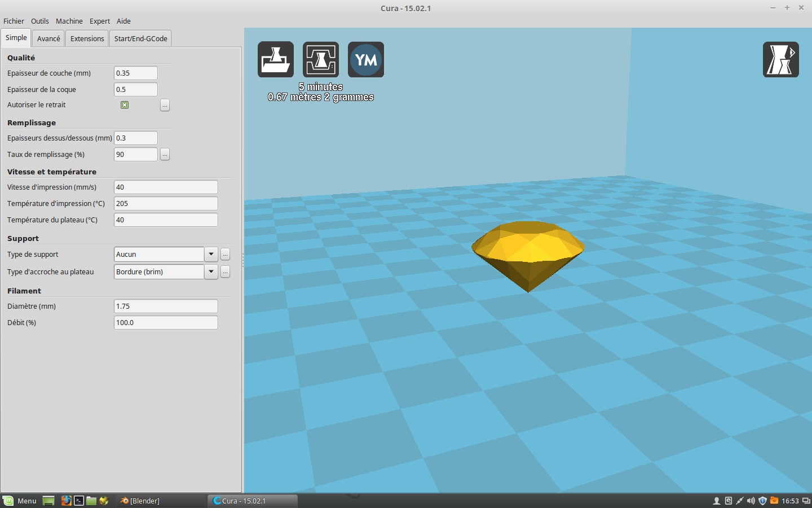
Task: Edit the Débit percentage field
Action: (166, 322)
